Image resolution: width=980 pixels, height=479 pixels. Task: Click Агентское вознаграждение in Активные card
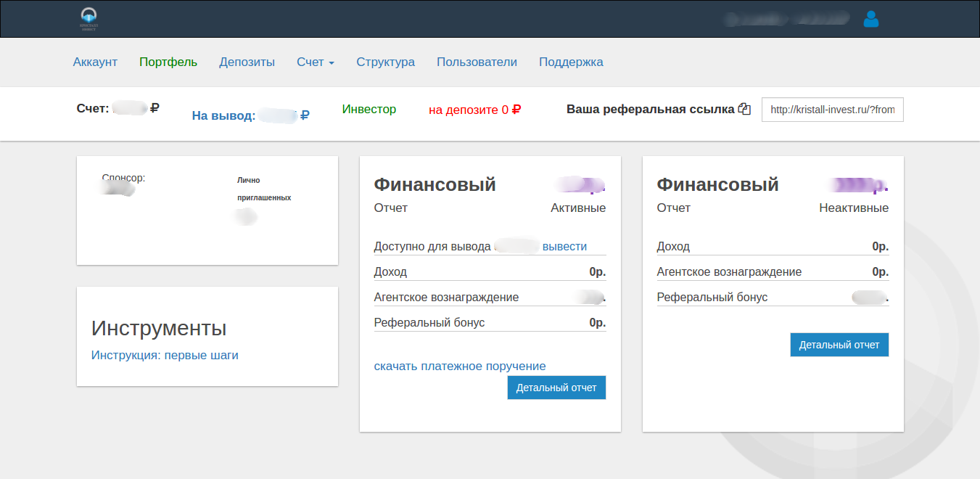[x=490, y=297]
